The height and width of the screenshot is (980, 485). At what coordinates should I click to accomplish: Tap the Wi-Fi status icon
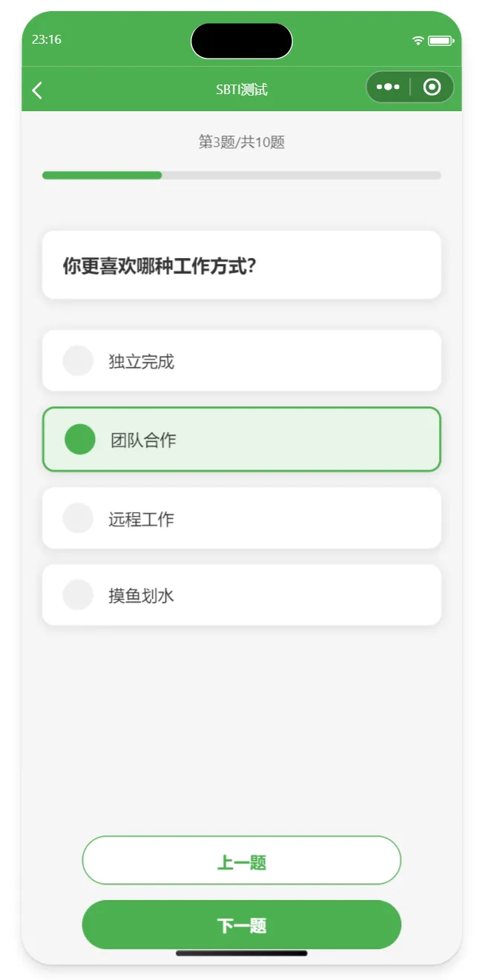(418, 40)
